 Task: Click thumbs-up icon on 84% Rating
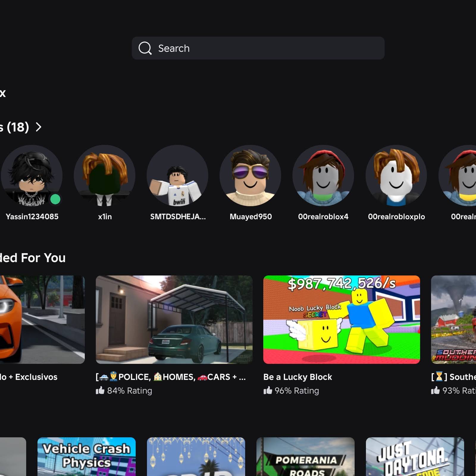point(100,390)
